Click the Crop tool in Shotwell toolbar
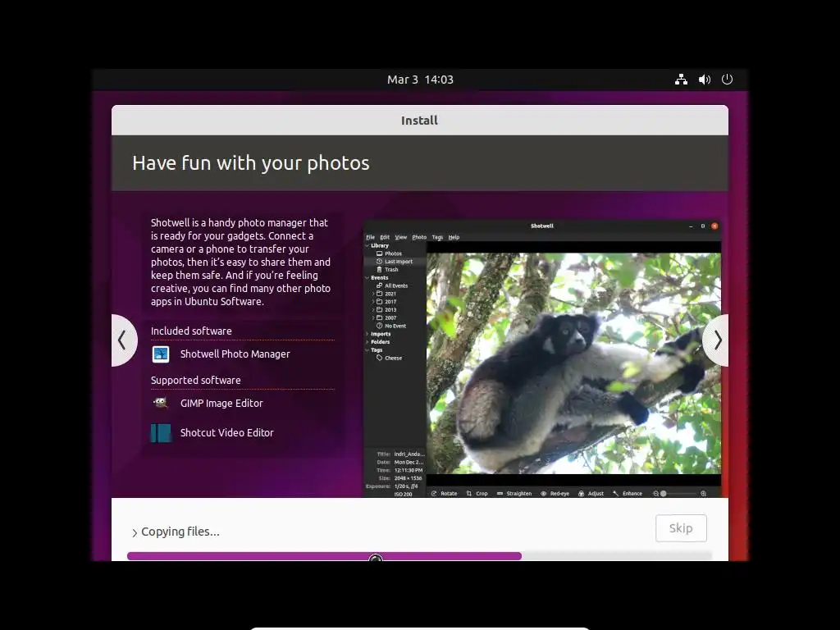 coord(477,493)
